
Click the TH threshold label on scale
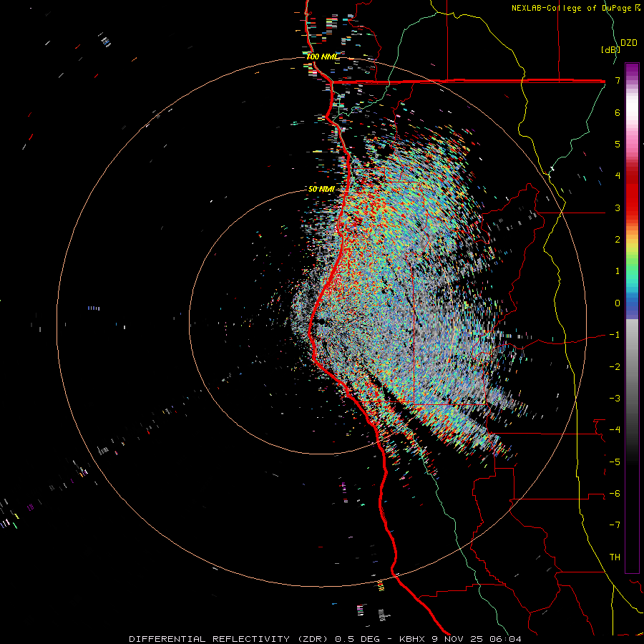(x=615, y=557)
